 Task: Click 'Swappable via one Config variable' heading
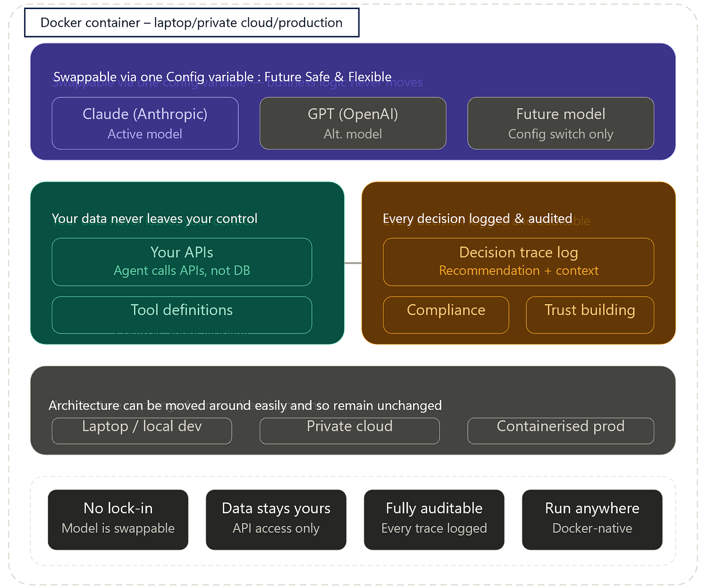pyautogui.click(x=222, y=77)
